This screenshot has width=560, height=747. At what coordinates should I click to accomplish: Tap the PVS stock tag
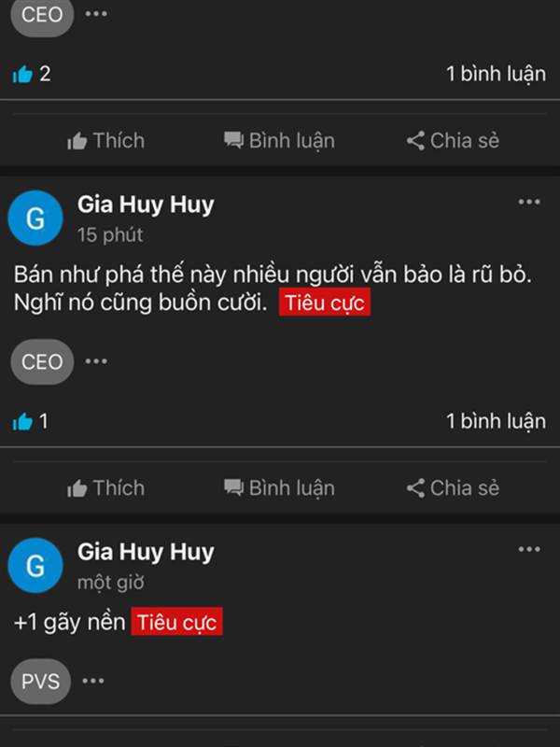click(x=40, y=682)
